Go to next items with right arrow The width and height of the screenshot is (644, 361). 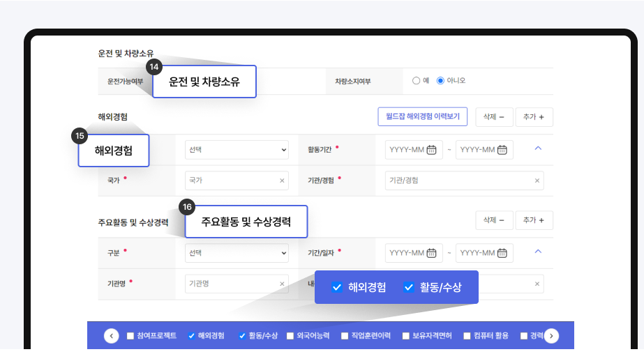coord(551,336)
